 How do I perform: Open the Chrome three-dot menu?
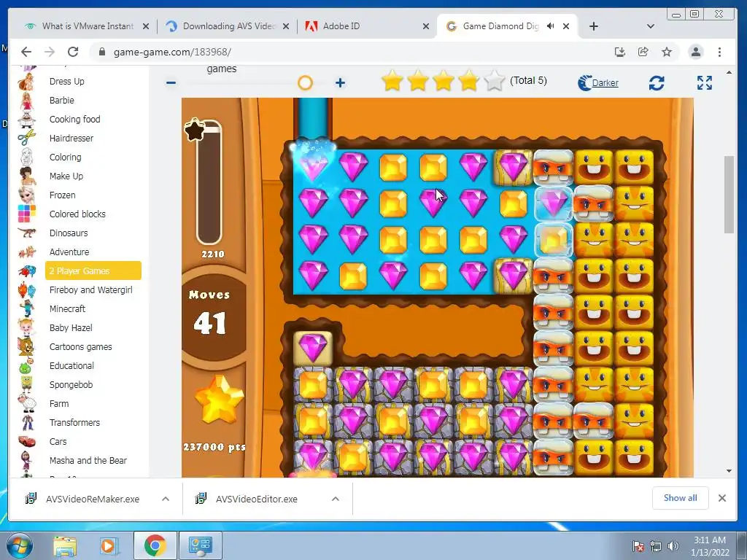[x=719, y=52]
